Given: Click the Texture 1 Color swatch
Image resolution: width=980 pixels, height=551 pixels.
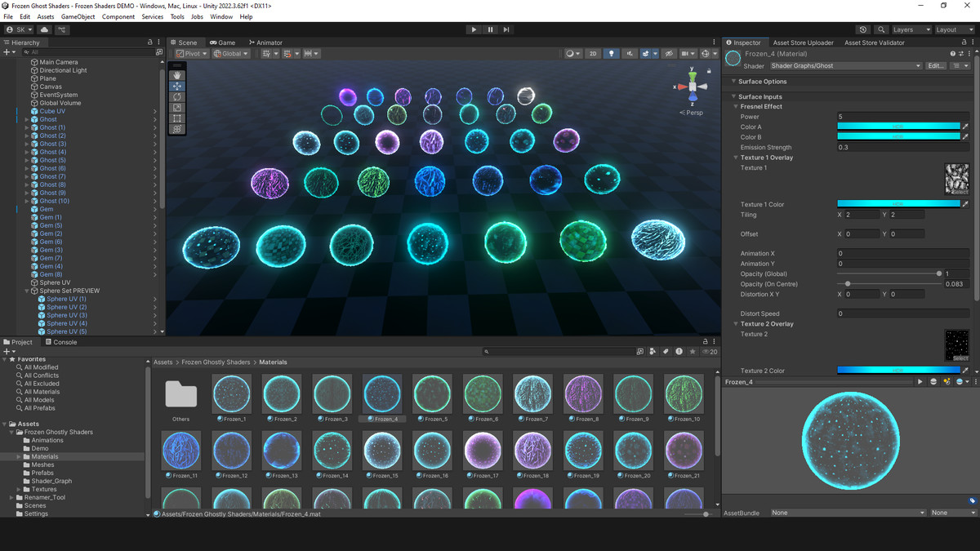Looking at the screenshot, I should 898,204.
